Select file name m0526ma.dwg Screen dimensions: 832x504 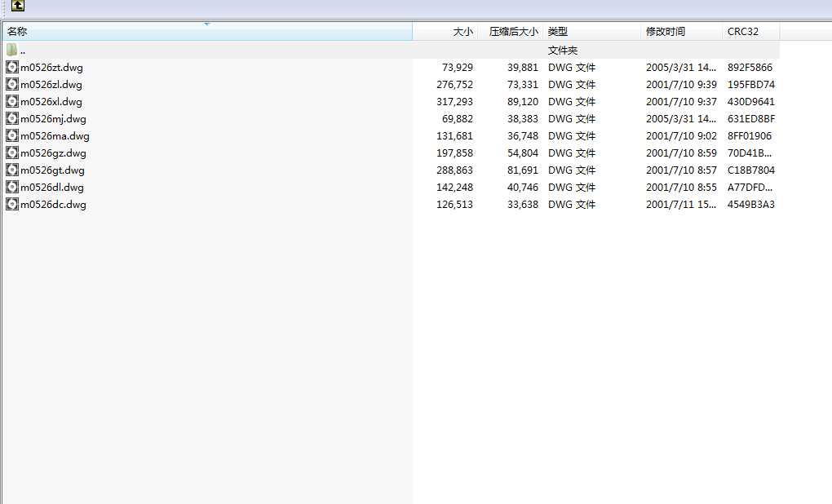(55, 136)
